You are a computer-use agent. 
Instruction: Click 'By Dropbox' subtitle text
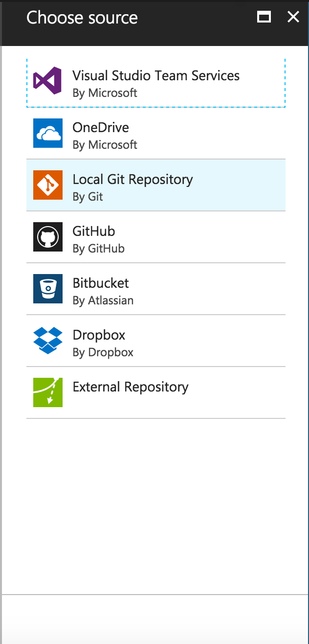(x=103, y=352)
